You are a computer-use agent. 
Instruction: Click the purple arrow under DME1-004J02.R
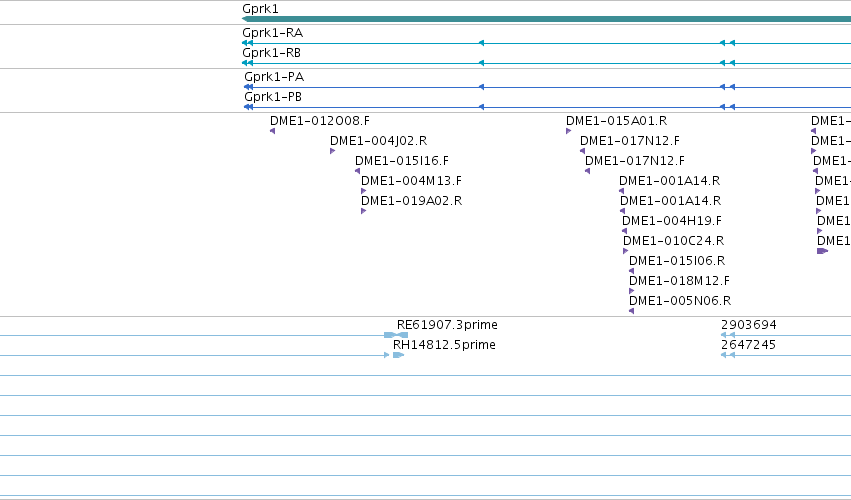tap(332, 151)
